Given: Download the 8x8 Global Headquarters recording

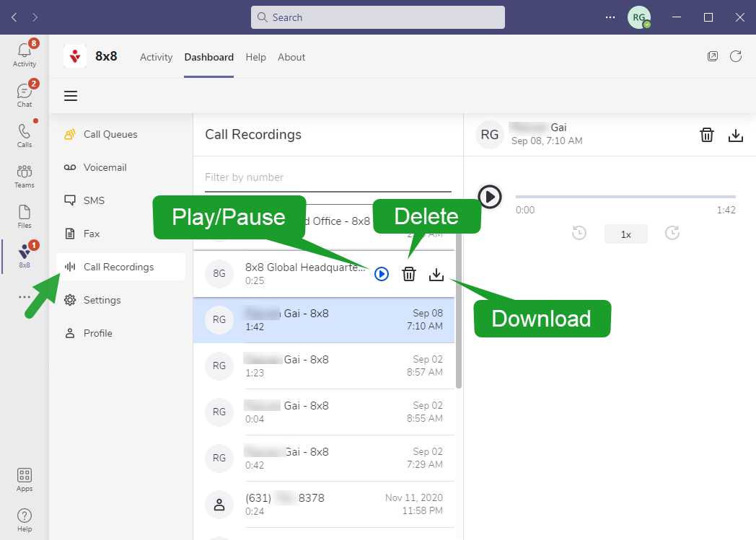Looking at the screenshot, I should [436, 274].
